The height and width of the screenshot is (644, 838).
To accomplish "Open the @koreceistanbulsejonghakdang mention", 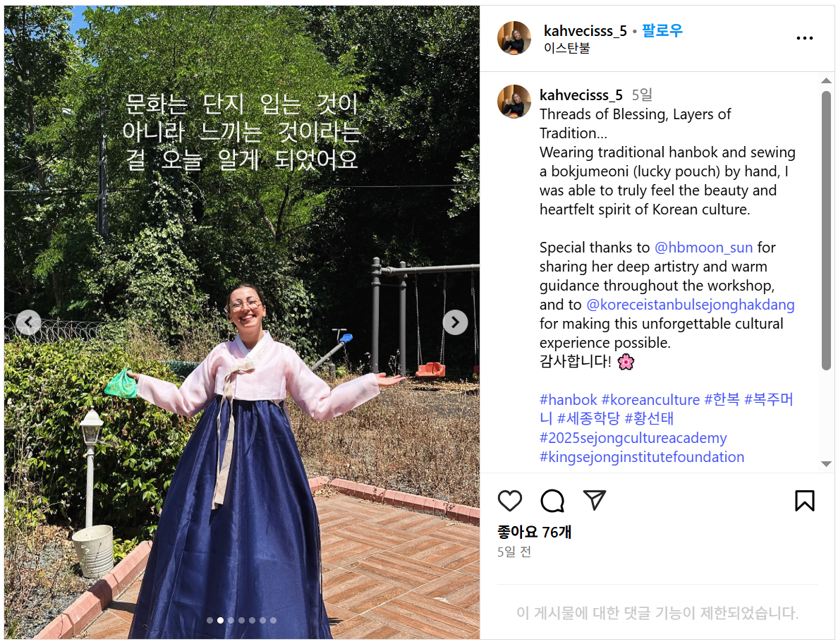I will pos(691,305).
